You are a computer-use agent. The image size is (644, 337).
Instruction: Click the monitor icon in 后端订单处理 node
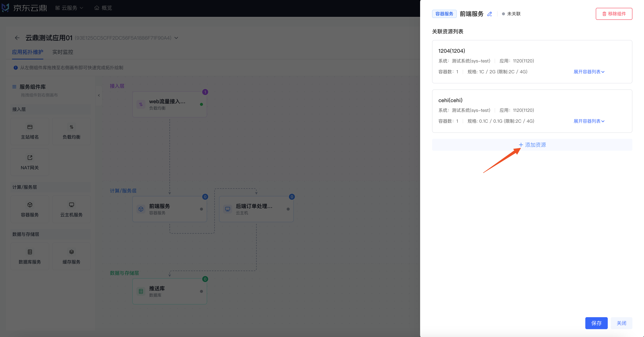(x=227, y=209)
